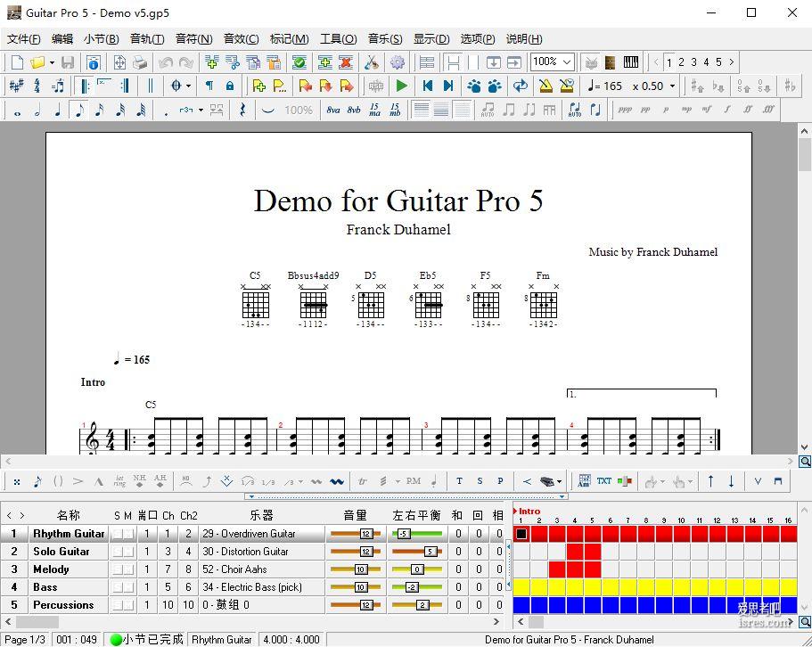
Task: Apply the 8vb octave marking
Action: [x=354, y=111]
